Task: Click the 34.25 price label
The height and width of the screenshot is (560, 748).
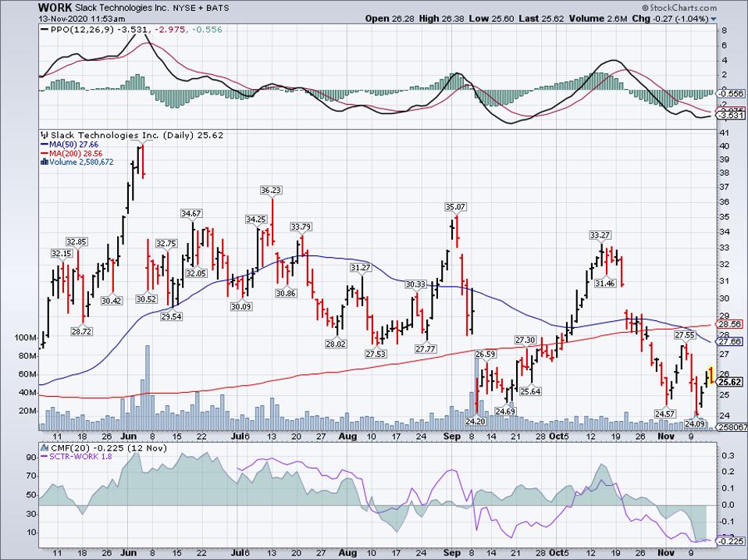Action: click(255, 219)
